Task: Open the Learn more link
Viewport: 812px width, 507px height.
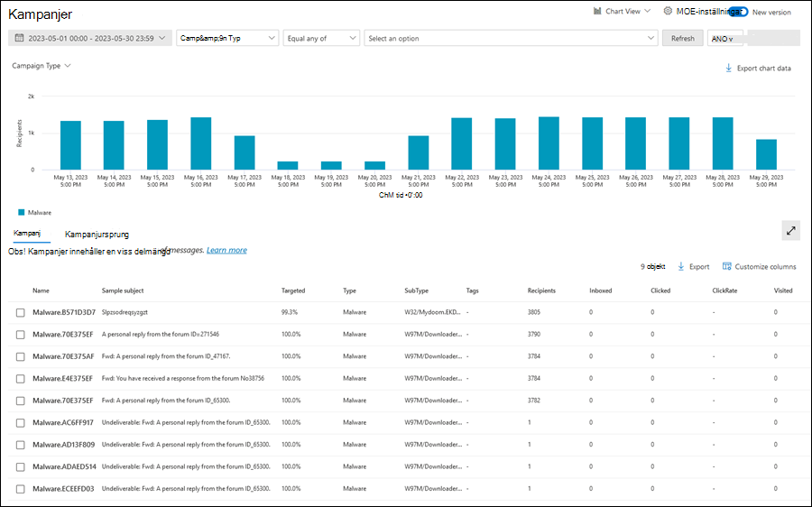Action: [226, 250]
